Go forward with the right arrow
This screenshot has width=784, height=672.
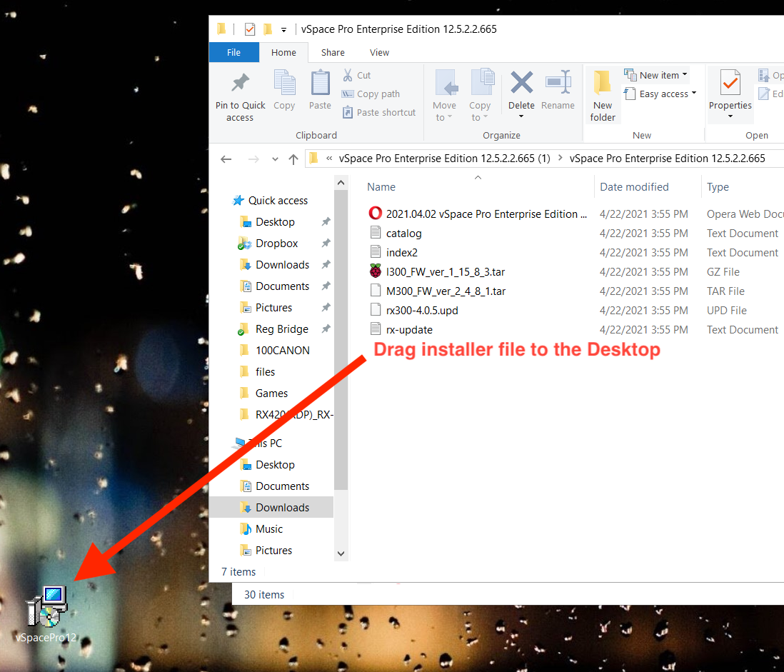click(x=253, y=159)
